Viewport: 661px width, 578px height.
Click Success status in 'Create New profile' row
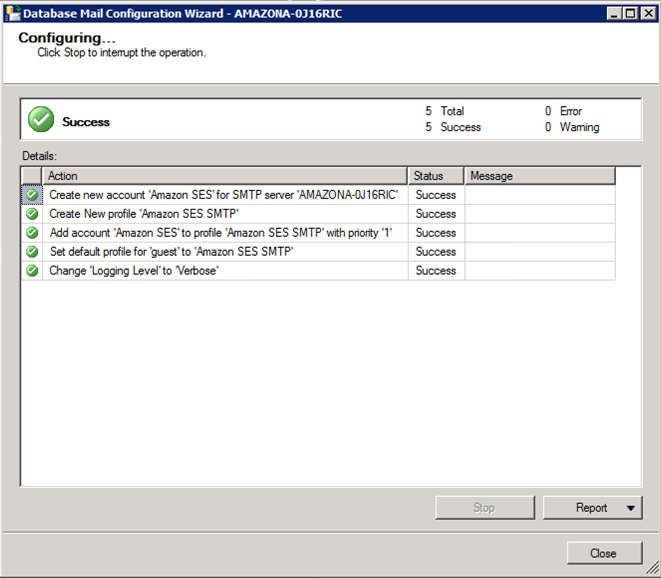[x=436, y=214]
